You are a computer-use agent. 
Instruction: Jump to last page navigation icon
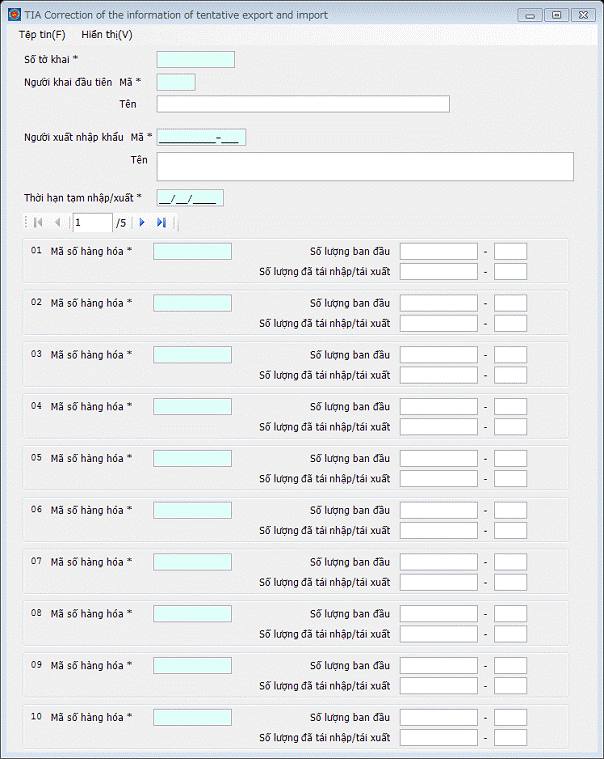161,222
